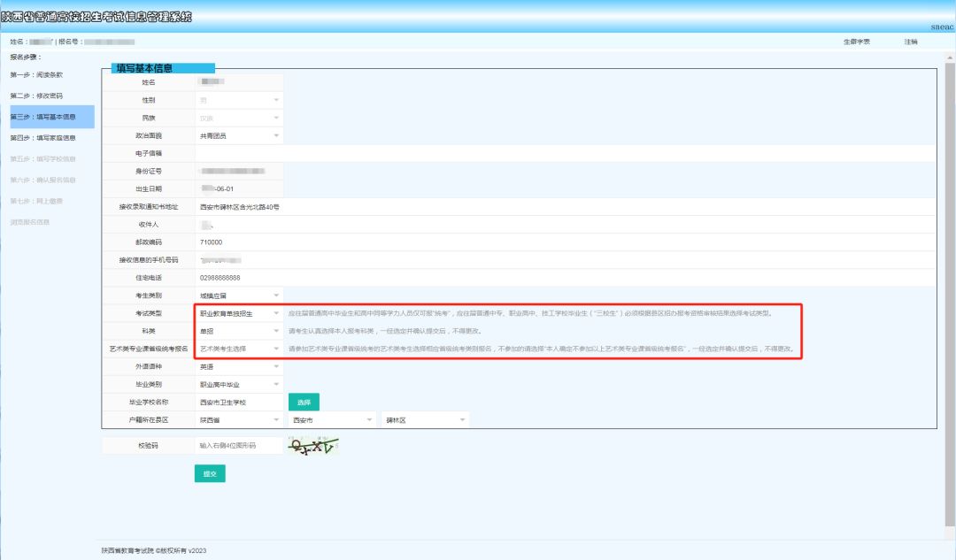This screenshot has height=560, width=956.
Task: Open the 性别 dropdown
Action: click(239, 100)
